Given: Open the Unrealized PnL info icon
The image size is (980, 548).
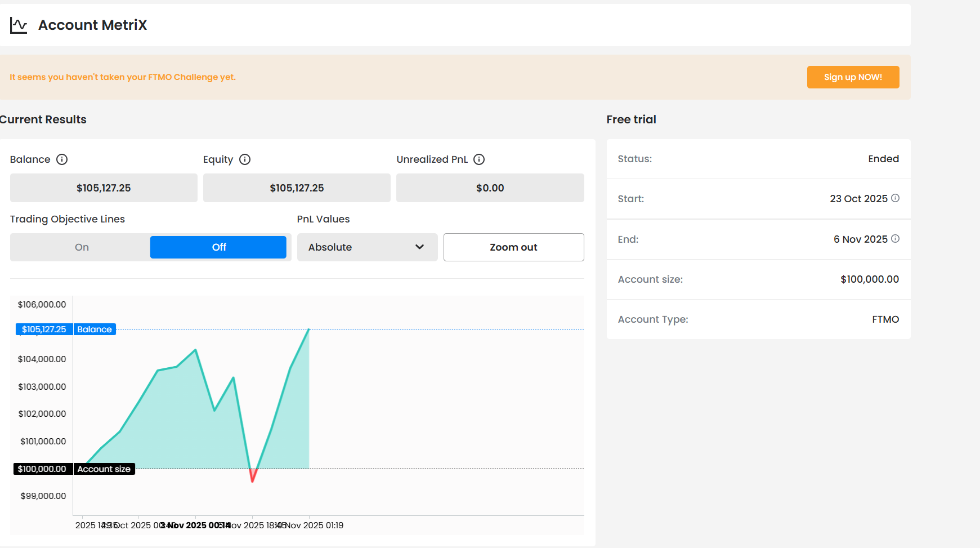Looking at the screenshot, I should (479, 159).
